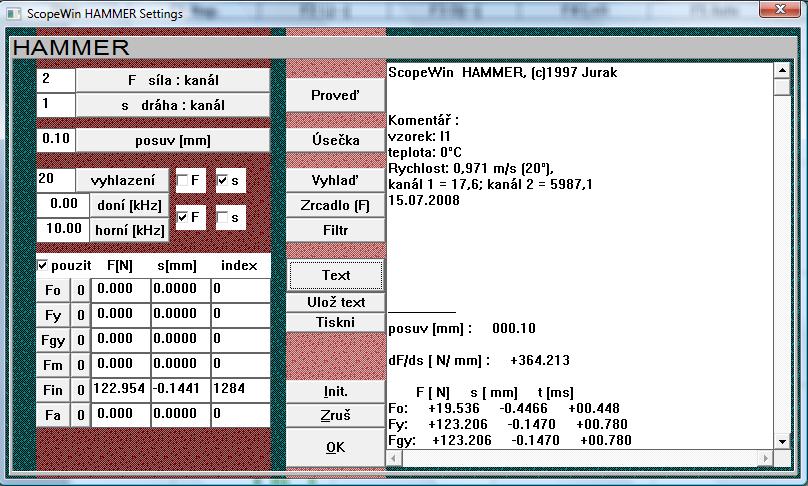Click the Fo row button
This screenshot has height=486, width=808.
pos(53,290)
